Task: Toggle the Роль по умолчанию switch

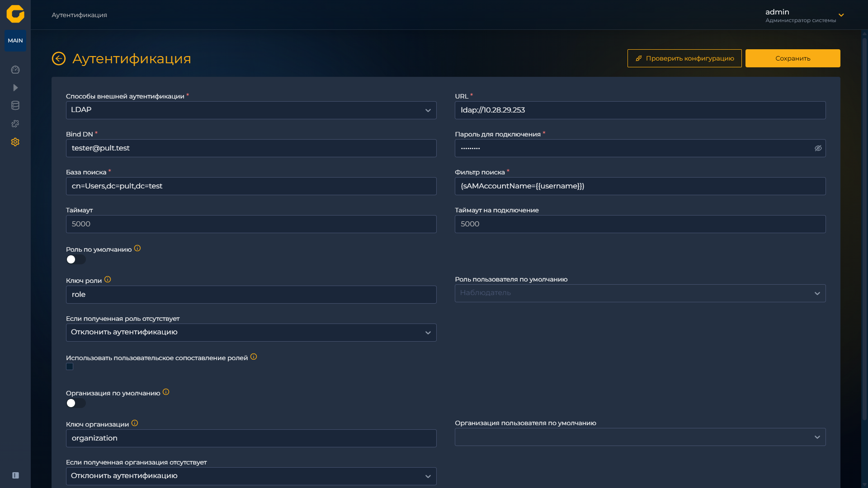Action: 75,259
